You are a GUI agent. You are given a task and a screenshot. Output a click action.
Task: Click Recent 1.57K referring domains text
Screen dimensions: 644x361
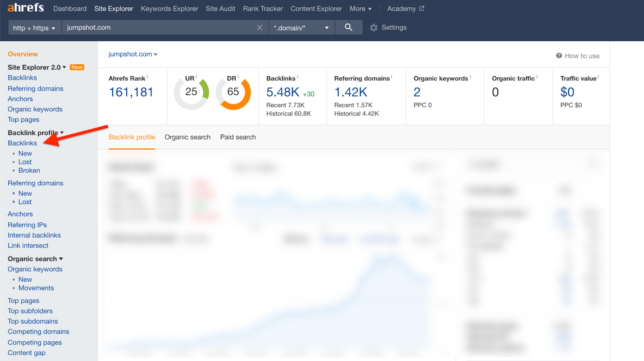point(353,105)
